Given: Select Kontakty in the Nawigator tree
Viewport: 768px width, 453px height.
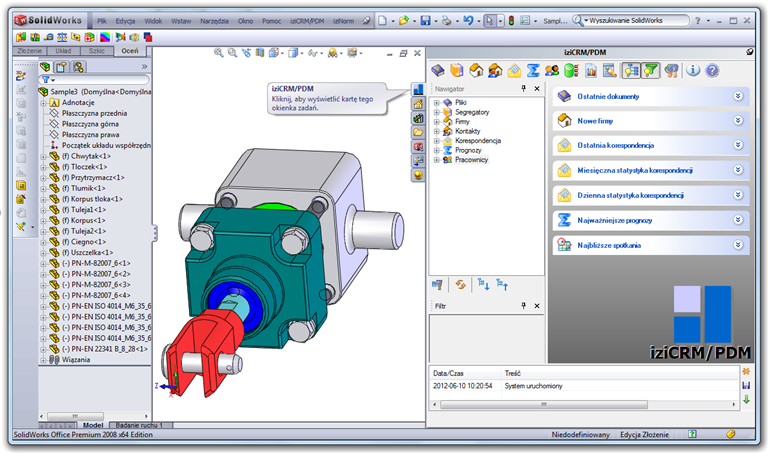Looking at the screenshot, I should [x=467, y=131].
